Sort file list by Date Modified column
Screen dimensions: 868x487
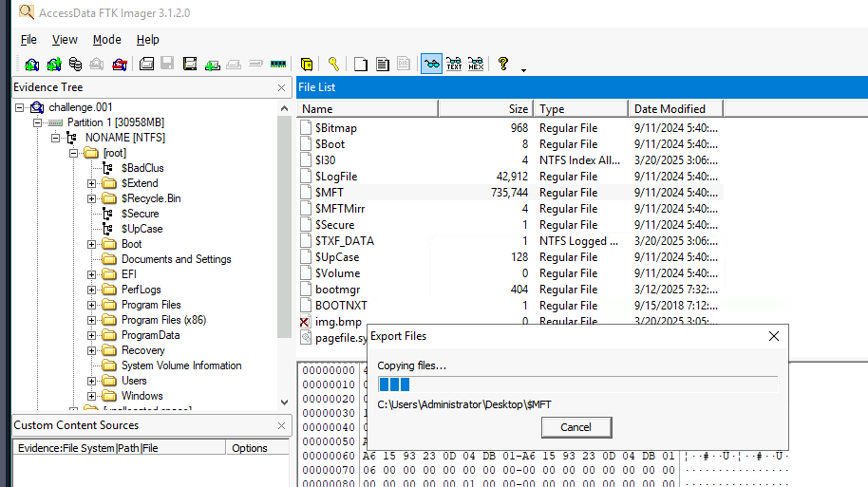coord(670,108)
